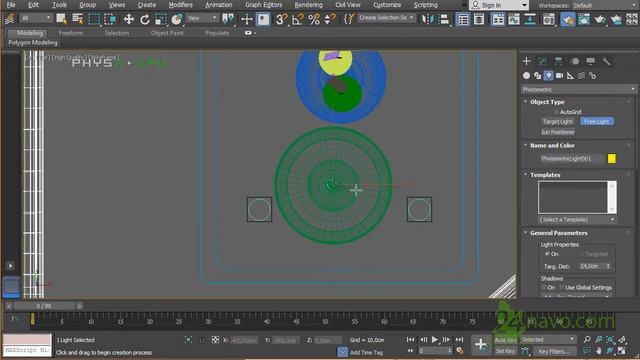Select Systems category in Create panel
Screen dimensions: 640x360
click(593, 76)
